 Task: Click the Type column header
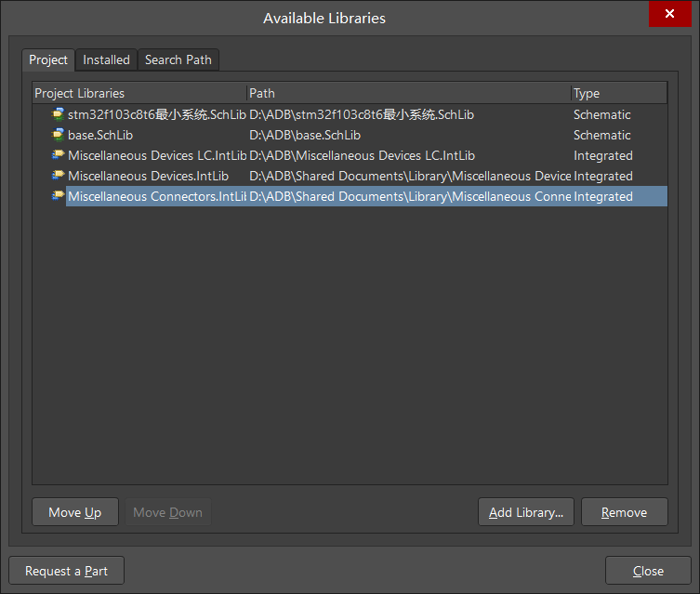[619, 93]
